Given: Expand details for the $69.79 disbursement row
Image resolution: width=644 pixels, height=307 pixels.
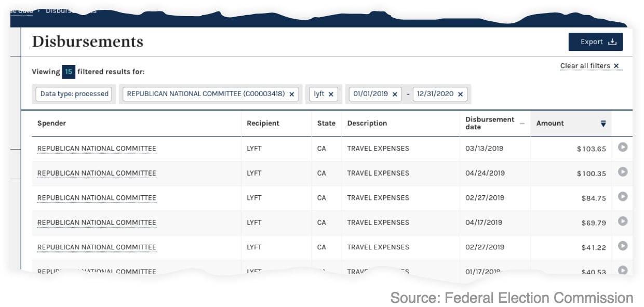Looking at the screenshot, I should [623, 221].
